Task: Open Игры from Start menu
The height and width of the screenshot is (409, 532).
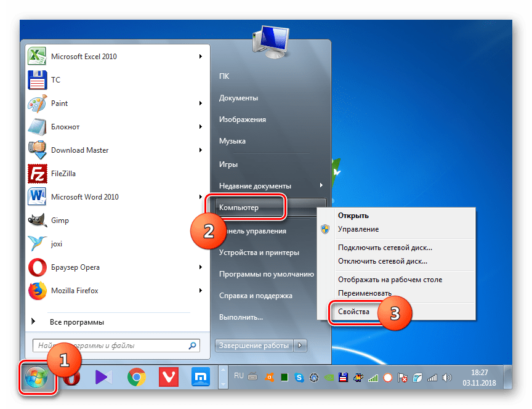Action: coord(228,164)
